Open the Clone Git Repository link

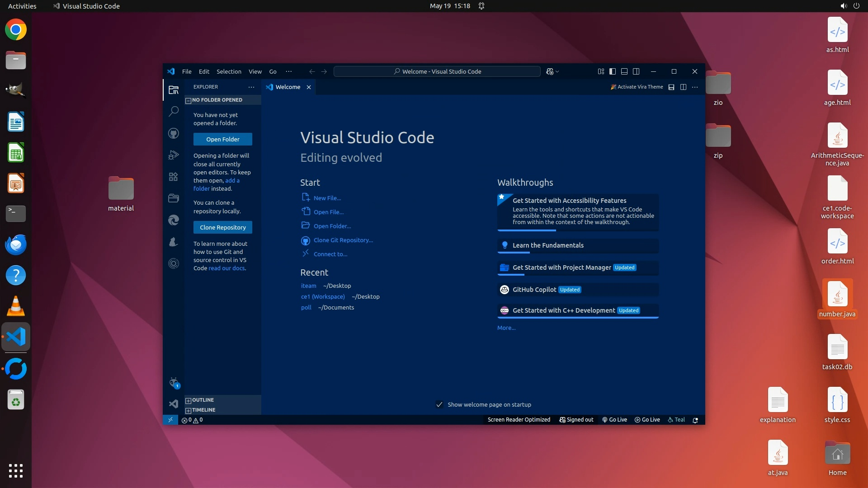click(x=343, y=240)
